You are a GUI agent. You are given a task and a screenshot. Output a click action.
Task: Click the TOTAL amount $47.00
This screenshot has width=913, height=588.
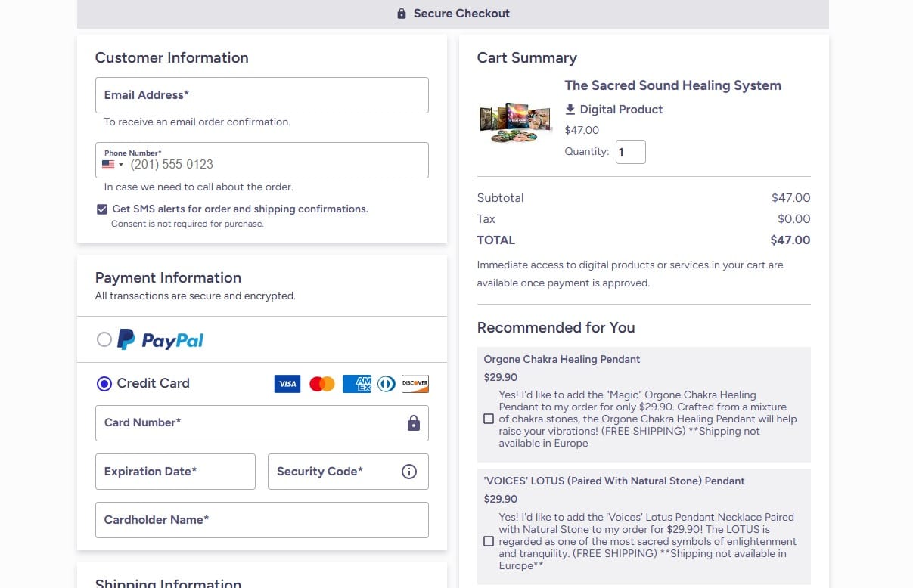[790, 240]
